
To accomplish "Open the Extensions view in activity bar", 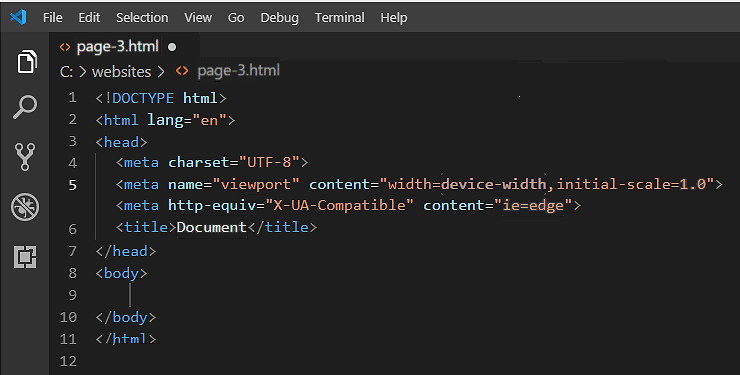I will coord(25,257).
